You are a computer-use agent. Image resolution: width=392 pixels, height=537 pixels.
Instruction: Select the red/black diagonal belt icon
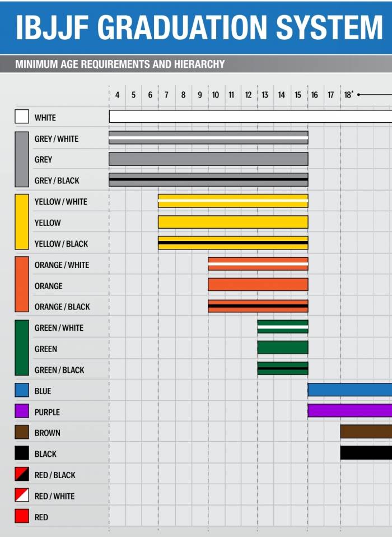tap(22, 475)
